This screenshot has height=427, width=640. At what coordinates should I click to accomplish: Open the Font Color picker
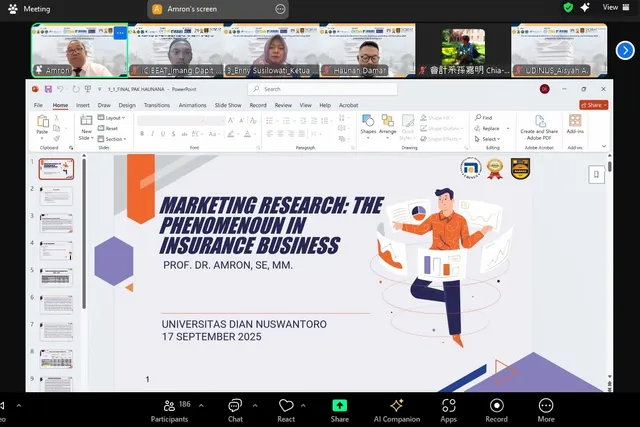point(247,134)
